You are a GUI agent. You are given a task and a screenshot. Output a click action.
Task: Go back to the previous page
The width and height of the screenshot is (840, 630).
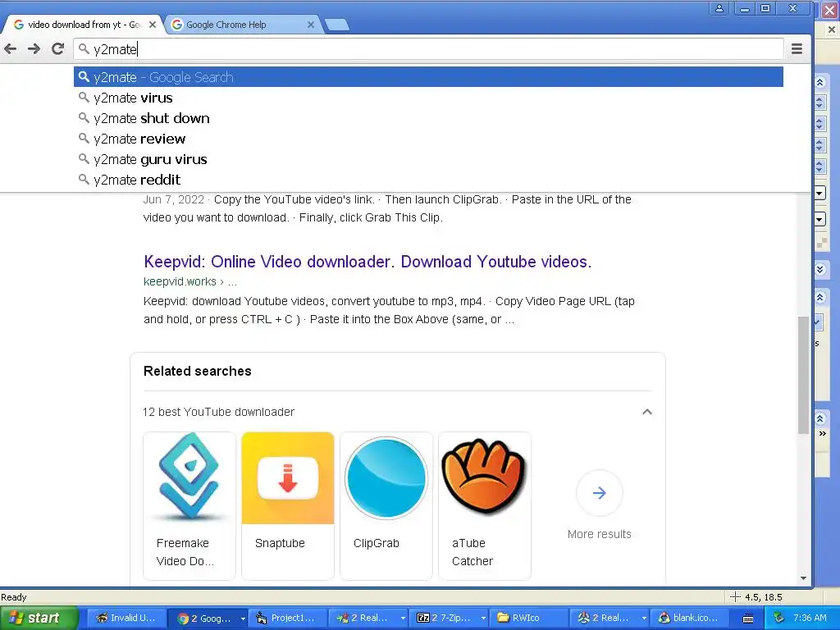pos(10,49)
